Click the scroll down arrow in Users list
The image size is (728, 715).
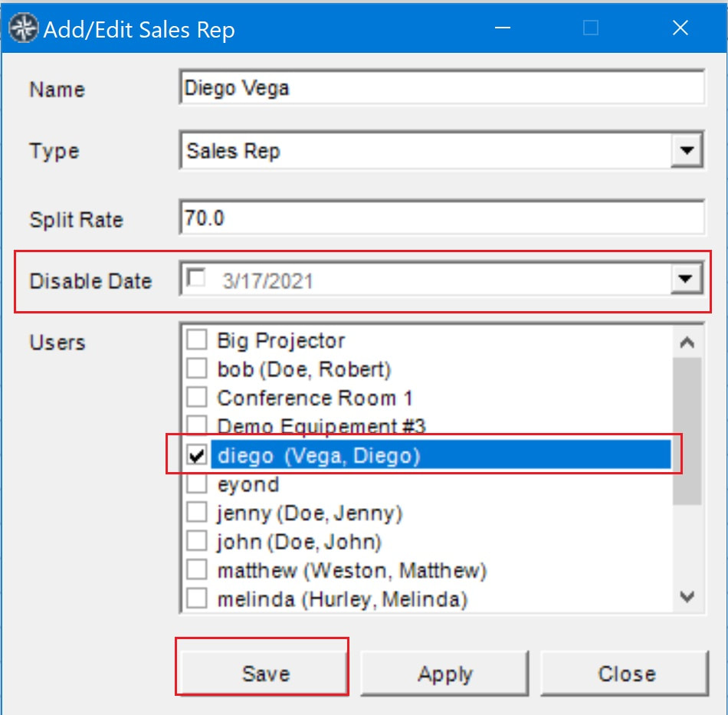click(x=687, y=596)
